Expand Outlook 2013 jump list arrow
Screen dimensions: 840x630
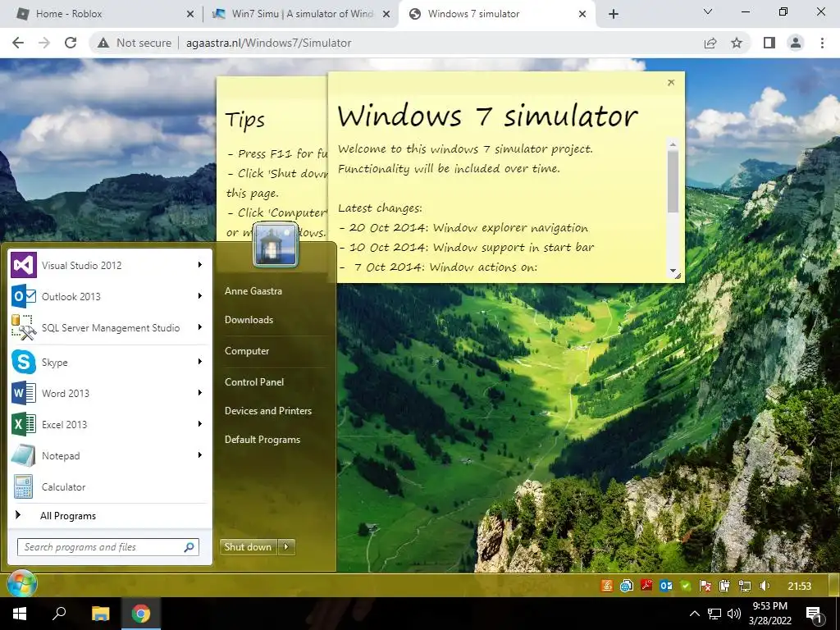point(200,295)
